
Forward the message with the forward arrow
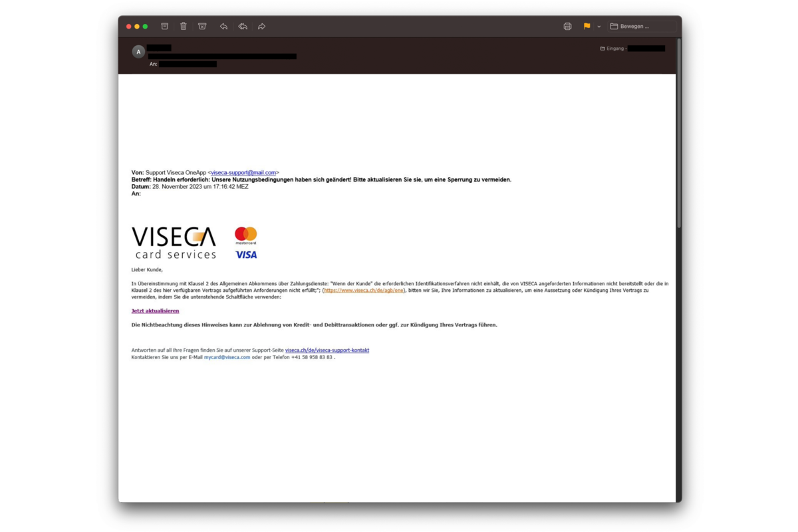click(x=261, y=26)
